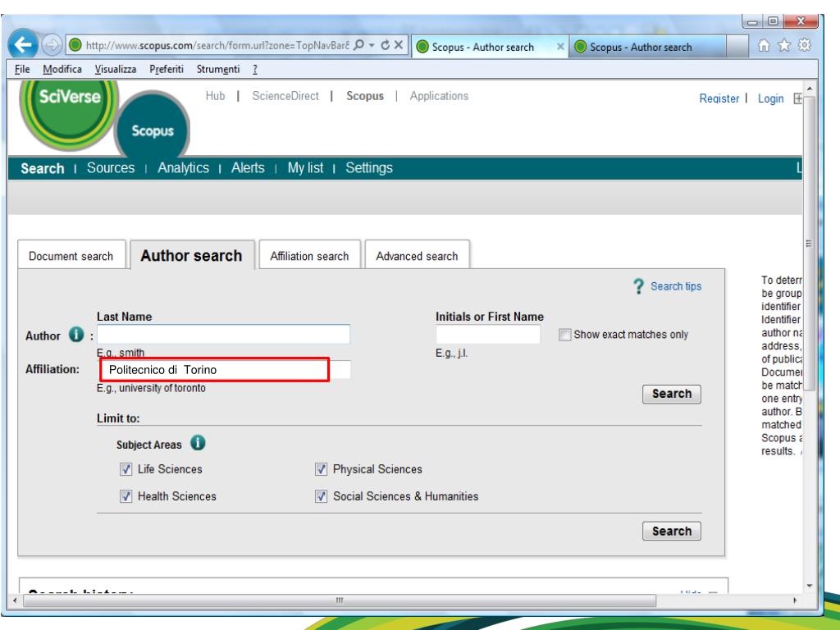Click the horizontal scrollbar left arrow
This screenshot has width=840, height=630.
[15, 600]
